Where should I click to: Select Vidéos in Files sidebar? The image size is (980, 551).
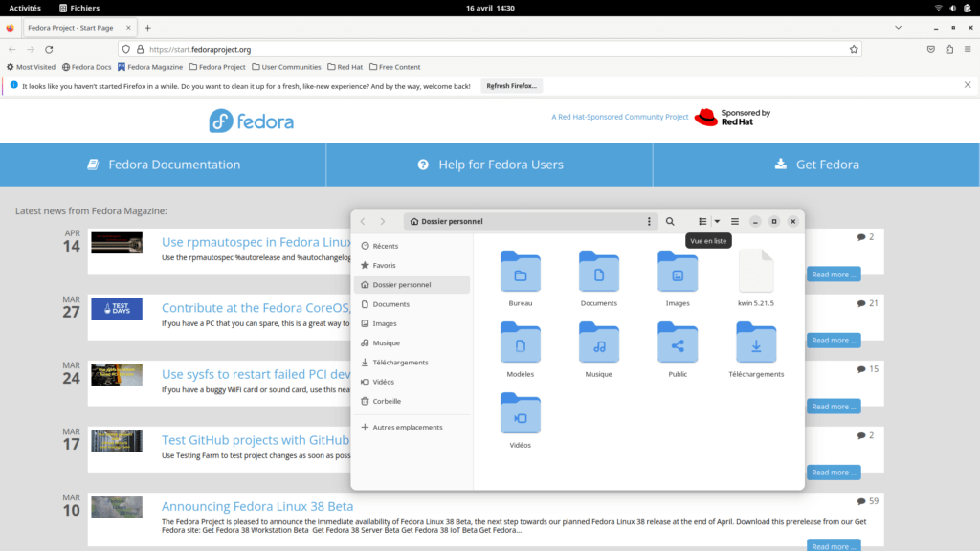412,381
